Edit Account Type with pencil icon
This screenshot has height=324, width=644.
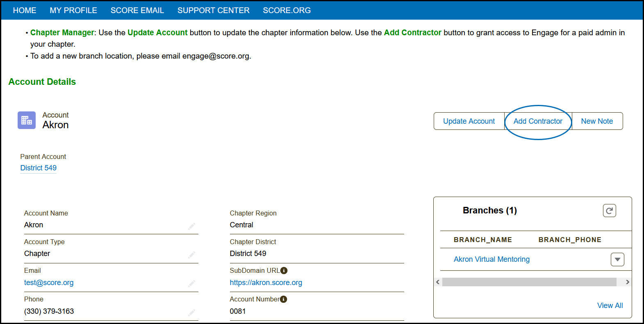[191, 255]
